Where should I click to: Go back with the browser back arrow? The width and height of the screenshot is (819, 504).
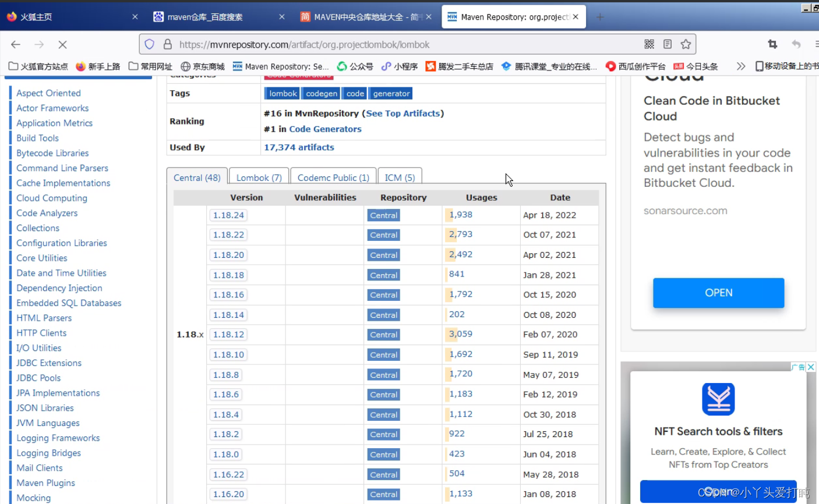pos(16,44)
